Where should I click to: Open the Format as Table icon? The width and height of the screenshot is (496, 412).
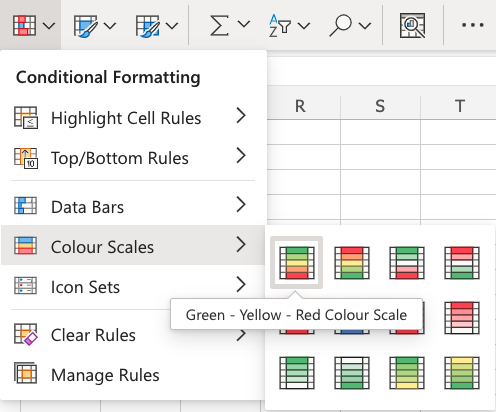pyautogui.click(x=85, y=26)
